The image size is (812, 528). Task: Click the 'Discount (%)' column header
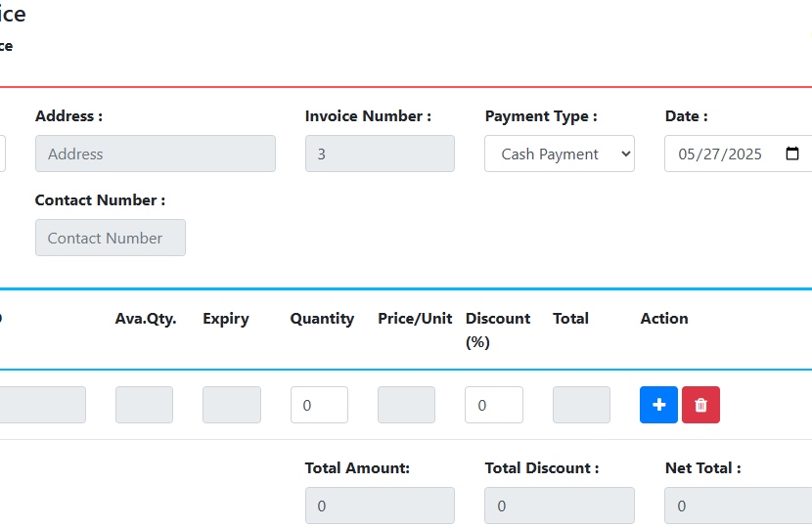tap(498, 330)
